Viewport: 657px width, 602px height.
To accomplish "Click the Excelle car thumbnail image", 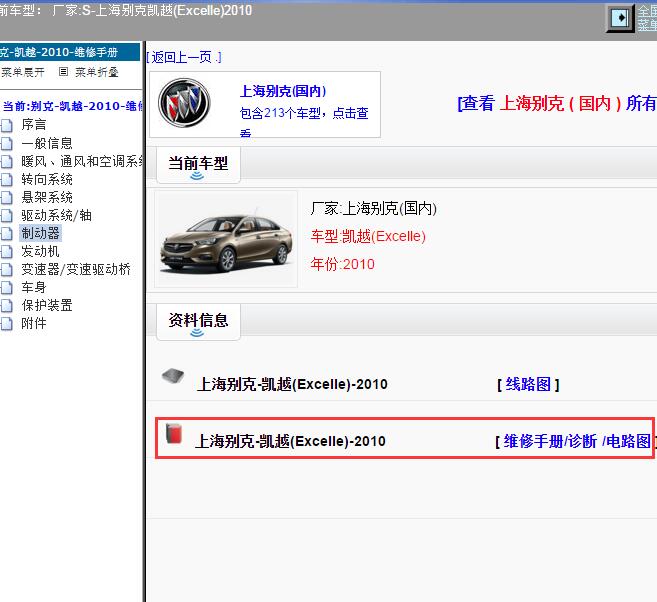I will tap(226, 239).
